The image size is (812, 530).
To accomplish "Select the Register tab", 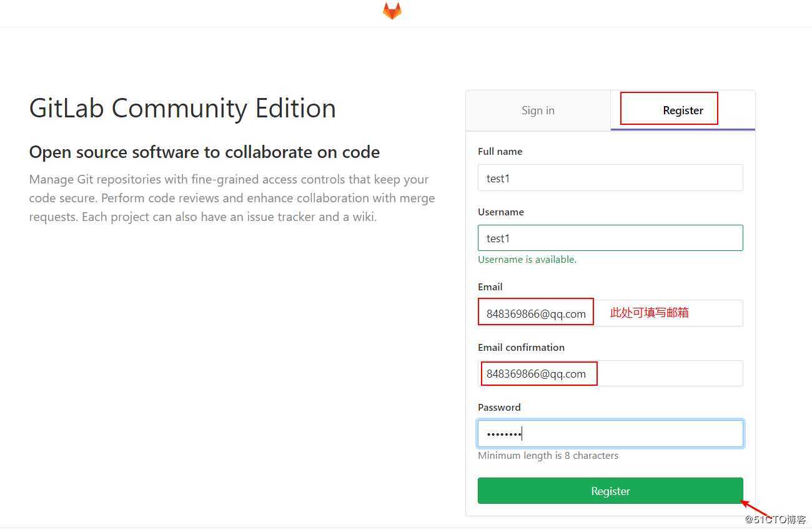I will coord(683,110).
